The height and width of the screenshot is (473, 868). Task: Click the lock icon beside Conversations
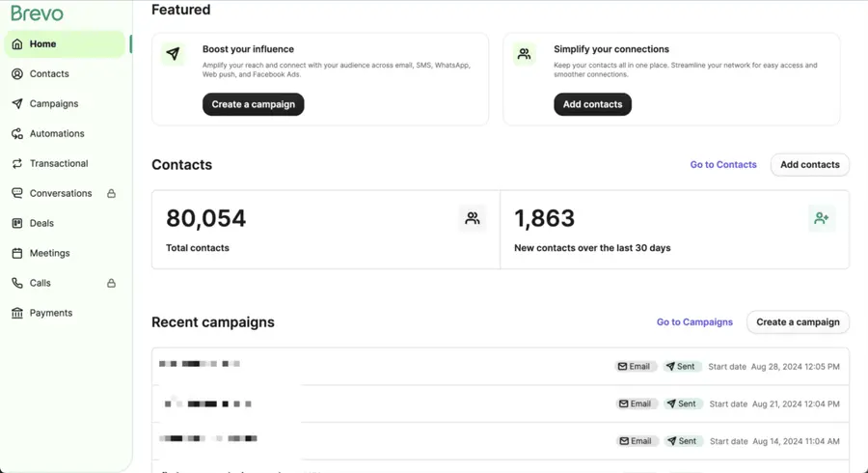pos(111,193)
